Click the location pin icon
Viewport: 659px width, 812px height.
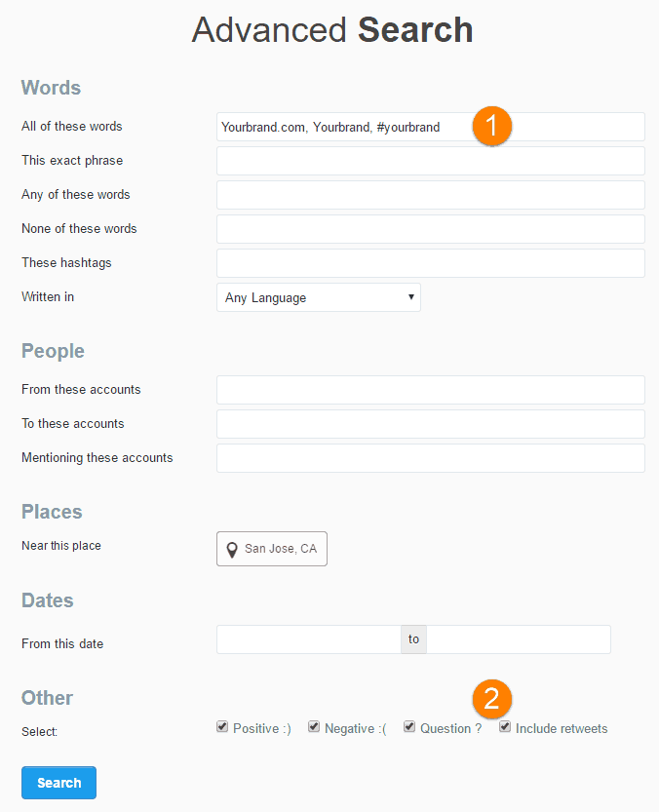point(232,550)
